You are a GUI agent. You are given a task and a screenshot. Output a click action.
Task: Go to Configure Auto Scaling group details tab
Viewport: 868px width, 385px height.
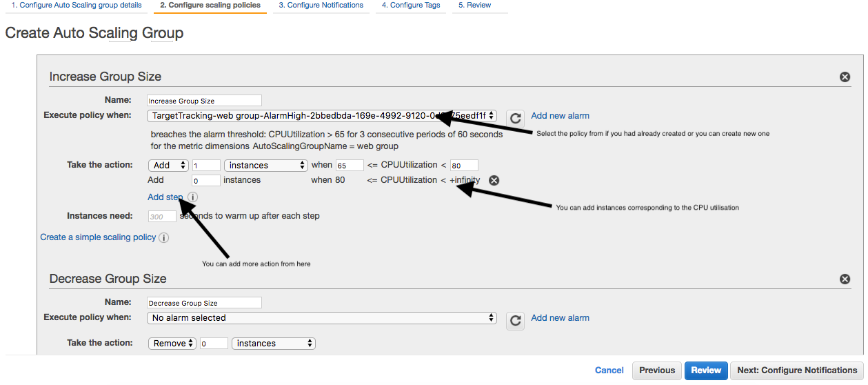(x=77, y=6)
